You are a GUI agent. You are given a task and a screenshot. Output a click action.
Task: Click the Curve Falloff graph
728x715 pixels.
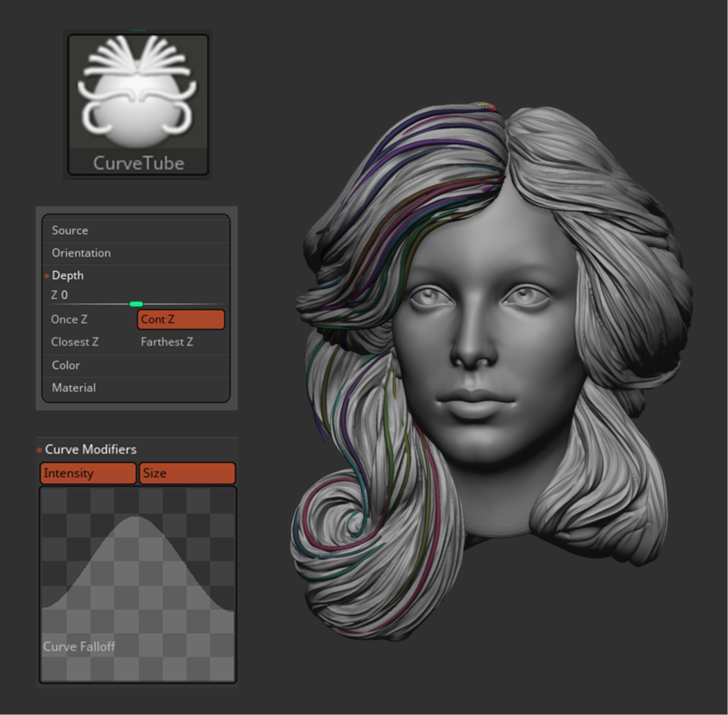[138, 584]
